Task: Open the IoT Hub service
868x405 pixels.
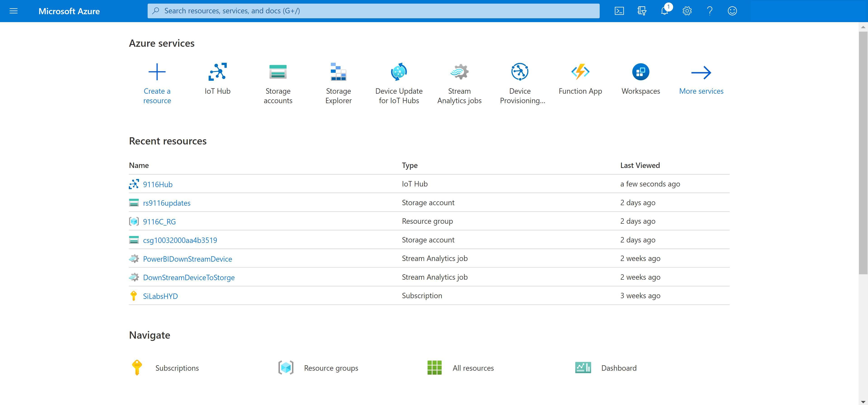Action: pos(217,81)
